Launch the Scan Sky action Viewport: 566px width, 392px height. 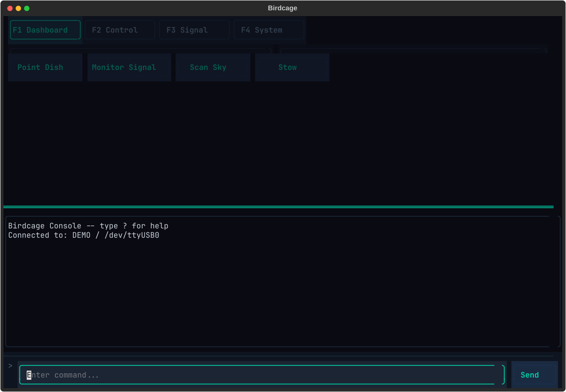tap(213, 67)
